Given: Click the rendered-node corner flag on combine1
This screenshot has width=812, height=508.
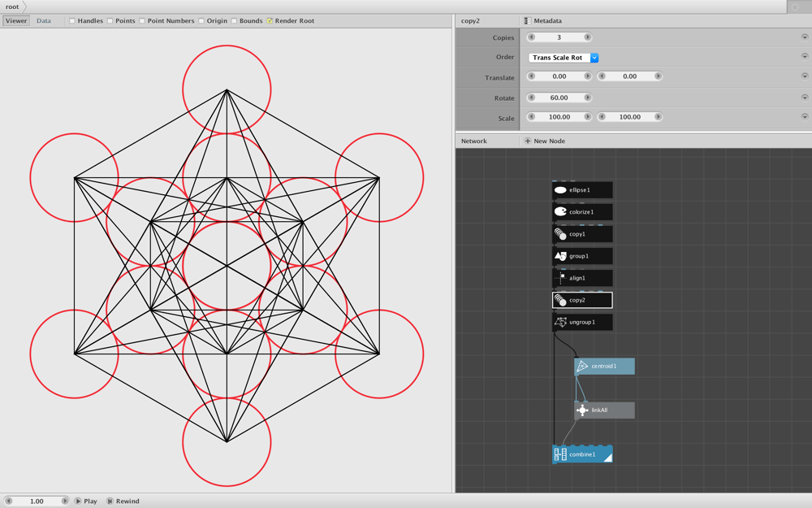Looking at the screenshot, I should point(608,457).
